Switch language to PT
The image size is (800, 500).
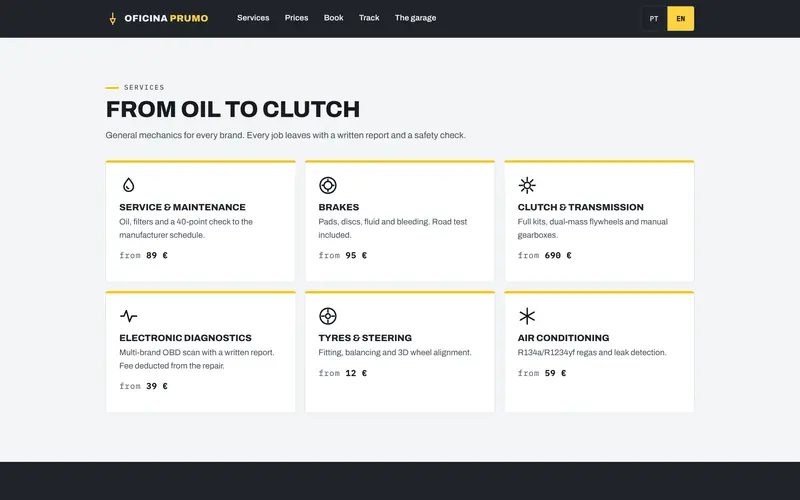654,18
